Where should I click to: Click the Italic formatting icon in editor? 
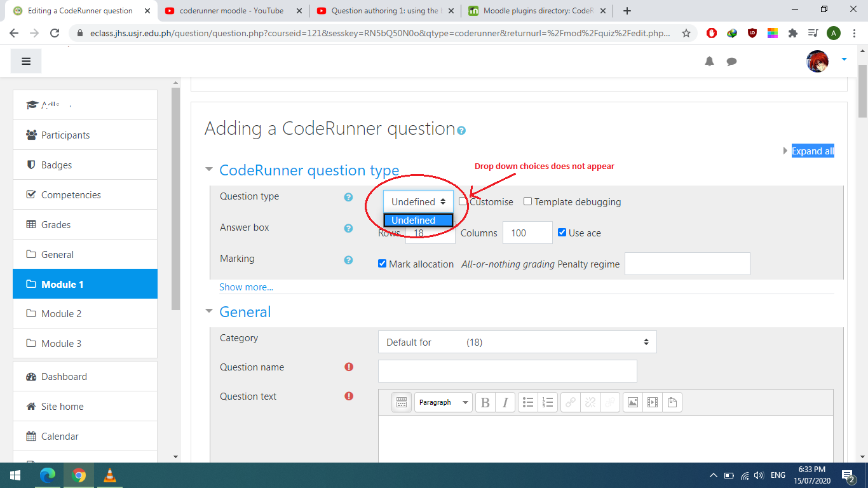505,402
